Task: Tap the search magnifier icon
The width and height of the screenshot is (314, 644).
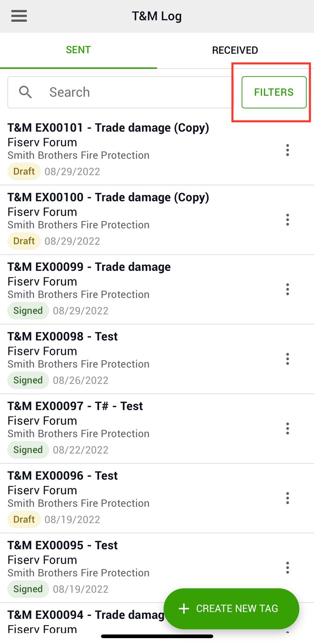Action: (26, 92)
